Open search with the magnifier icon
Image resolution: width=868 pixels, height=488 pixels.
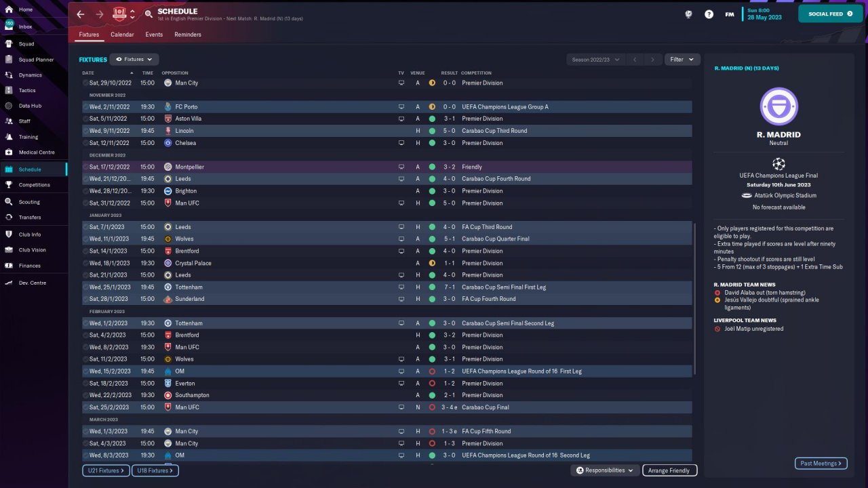pyautogui.click(x=149, y=14)
